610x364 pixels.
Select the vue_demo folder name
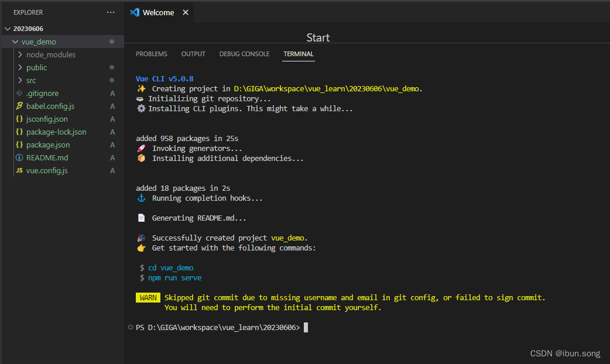pos(39,42)
